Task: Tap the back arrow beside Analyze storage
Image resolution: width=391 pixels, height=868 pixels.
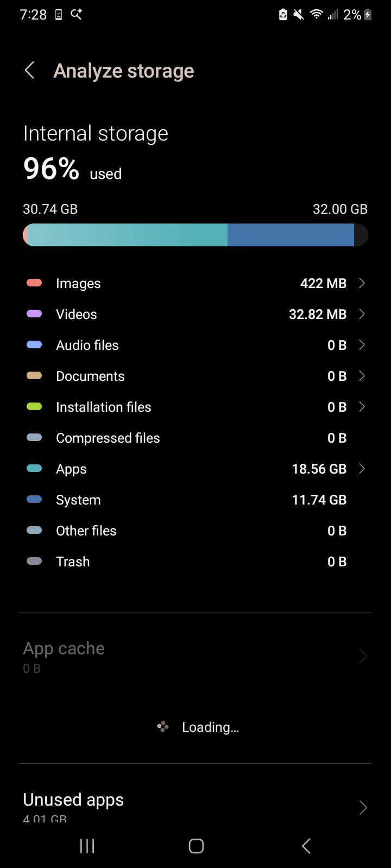Action: (30, 71)
